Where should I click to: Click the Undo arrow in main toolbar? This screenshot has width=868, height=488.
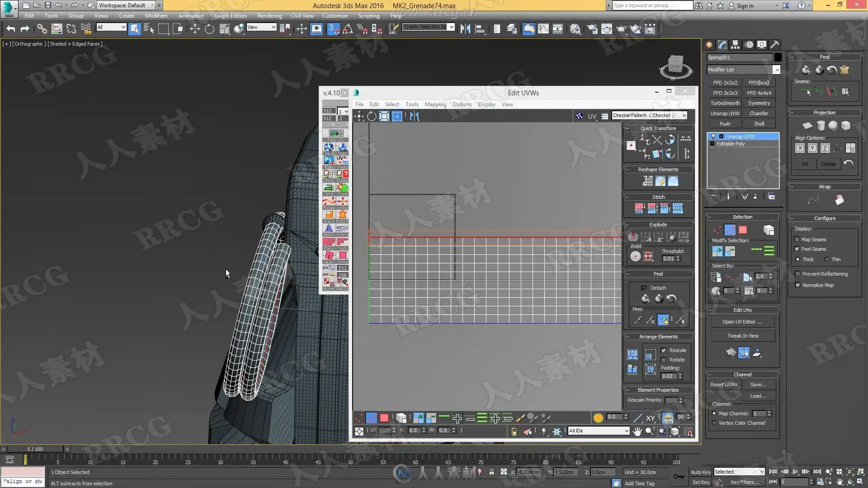[x=11, y=29]
